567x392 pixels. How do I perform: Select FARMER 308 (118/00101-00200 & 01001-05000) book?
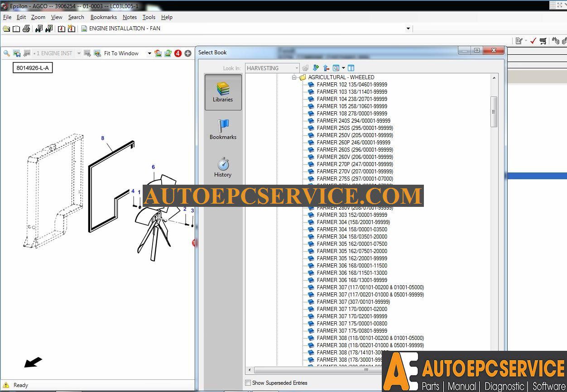[370, 338]
